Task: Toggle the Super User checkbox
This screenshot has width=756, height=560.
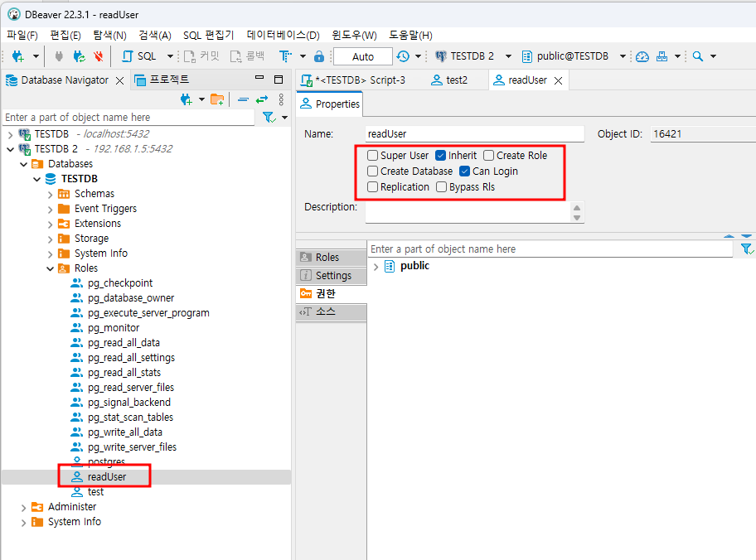Action: coord(372,155)
